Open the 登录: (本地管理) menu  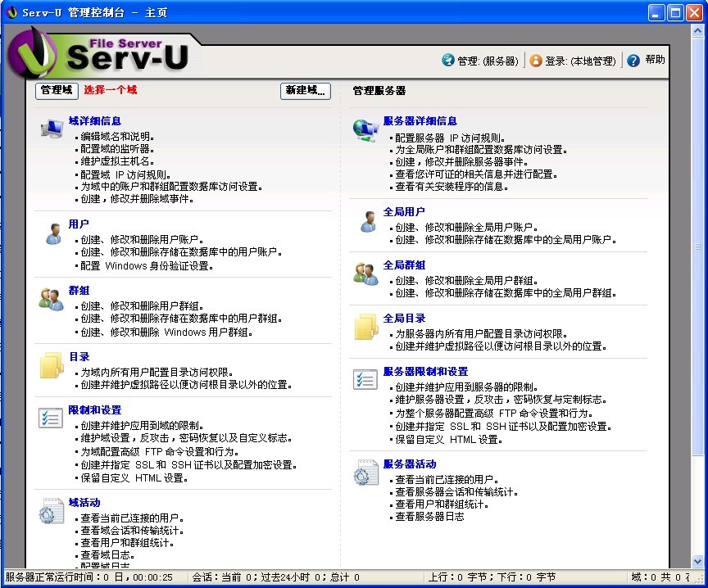pos(572,61)
